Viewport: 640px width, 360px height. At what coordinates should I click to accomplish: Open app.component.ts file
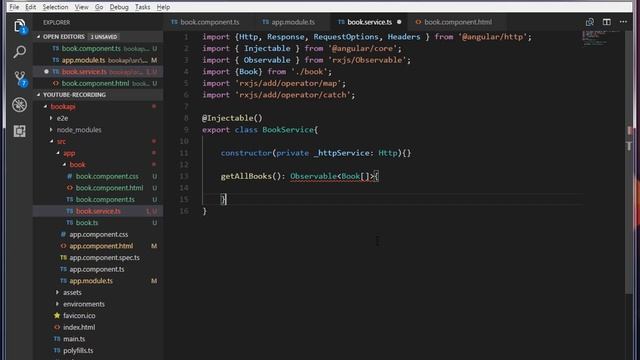point(98,269)
